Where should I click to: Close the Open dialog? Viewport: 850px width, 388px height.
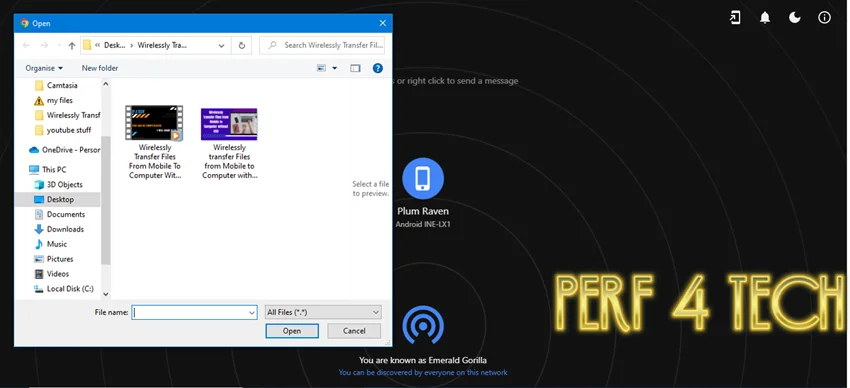(382, 23)
